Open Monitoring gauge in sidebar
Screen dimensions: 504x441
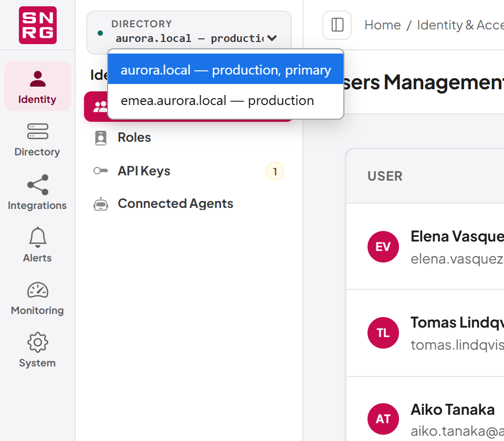pos(38,298)
